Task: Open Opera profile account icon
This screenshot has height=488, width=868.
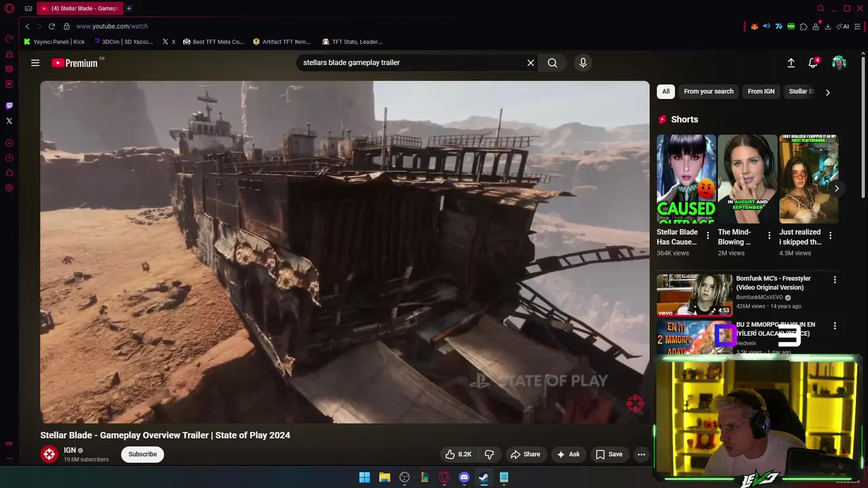Action: [x=816, y=26]
